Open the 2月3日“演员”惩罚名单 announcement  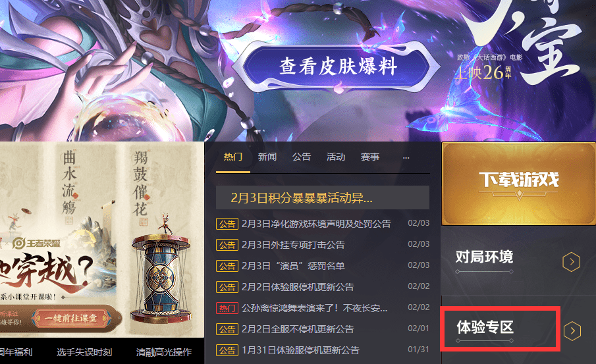(293, 265)
